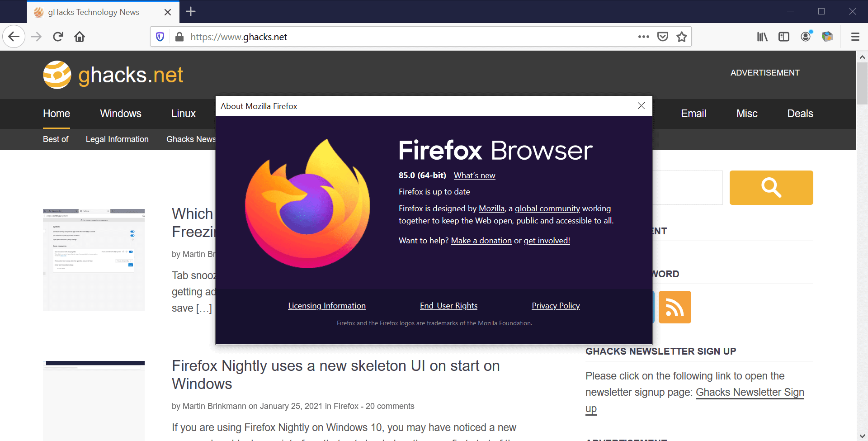Bookmark this page with star
Viewport: 868px width, 441px height.
[682, 37]
